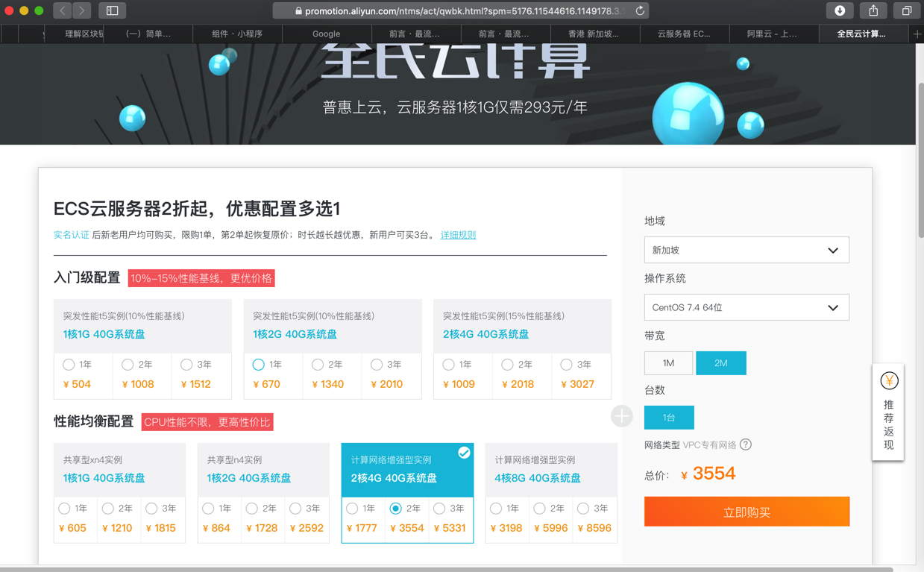Click Safari forward navigation arrow
The width and height of the screenshot is (924, 572).
[82, 10]
